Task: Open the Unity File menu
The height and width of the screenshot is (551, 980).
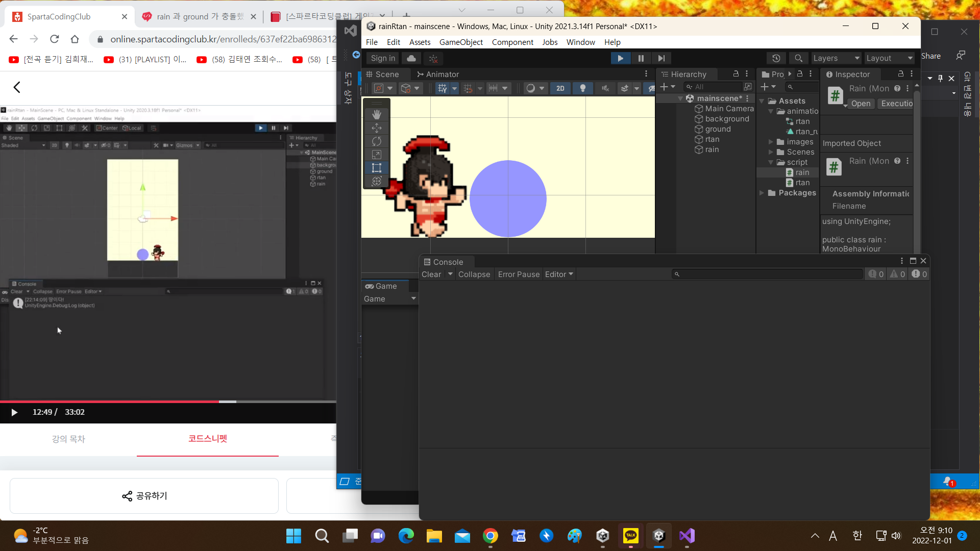Action: pyautogui.click(x=372, y=42)
